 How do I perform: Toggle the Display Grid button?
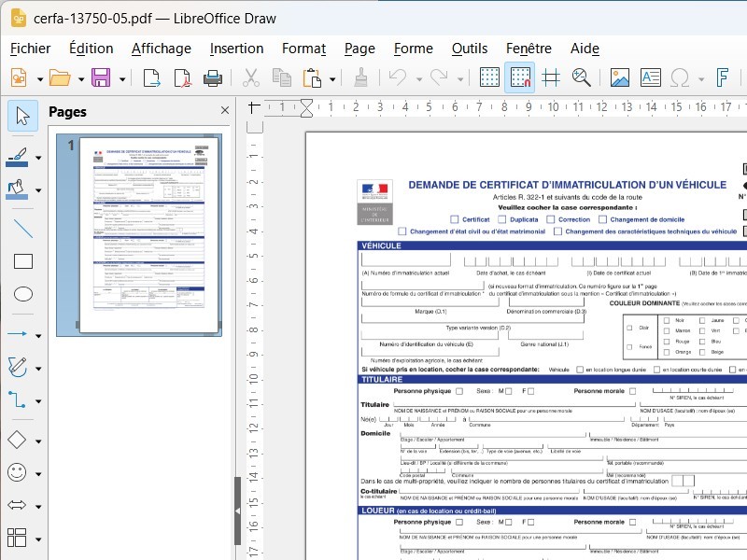pyautogui.click(x=489, y=78)
